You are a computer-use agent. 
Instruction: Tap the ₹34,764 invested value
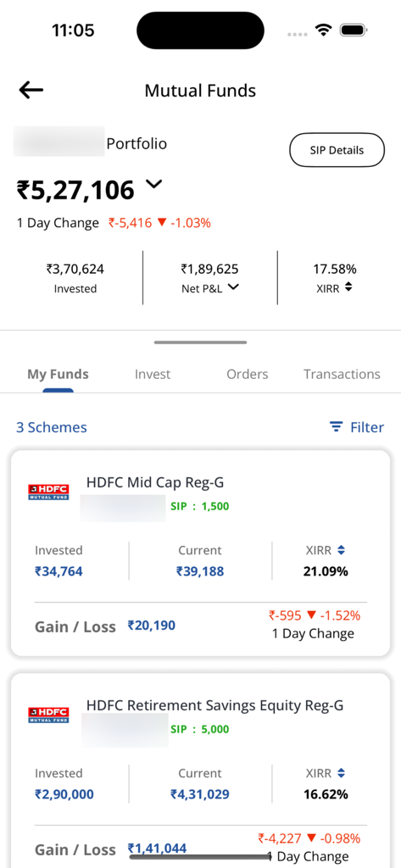[58, 570]
